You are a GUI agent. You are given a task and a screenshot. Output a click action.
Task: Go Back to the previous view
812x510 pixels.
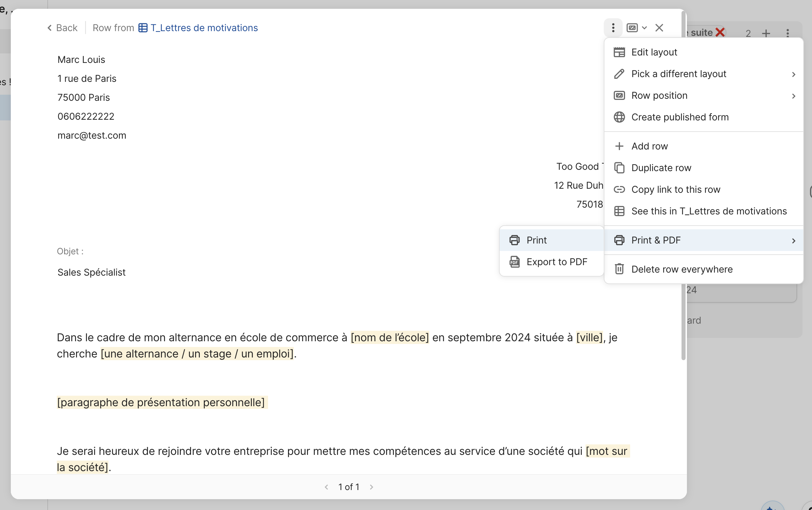coord(63,28)
